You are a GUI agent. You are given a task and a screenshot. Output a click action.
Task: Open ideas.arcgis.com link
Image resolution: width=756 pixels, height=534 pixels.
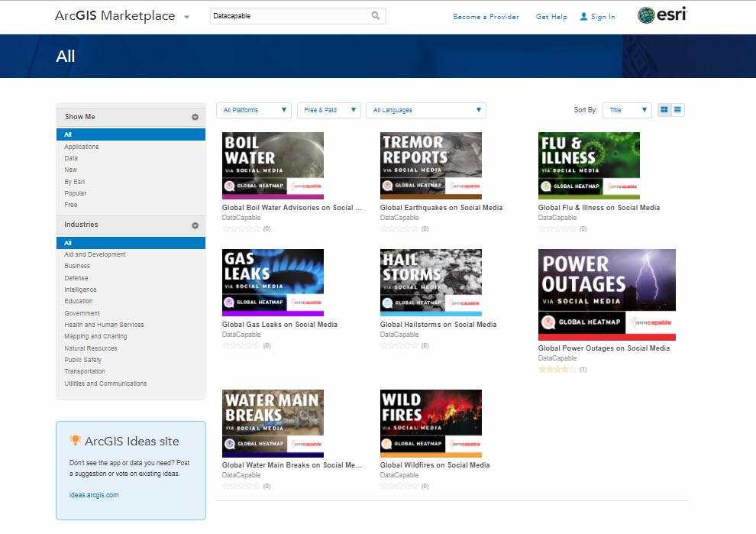pos(94,495)
